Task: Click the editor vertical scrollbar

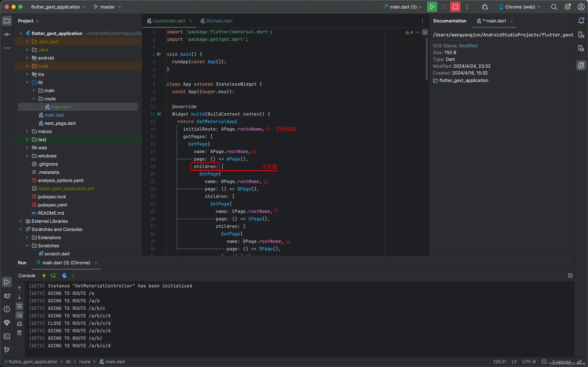Action: (x=427, y=59)
